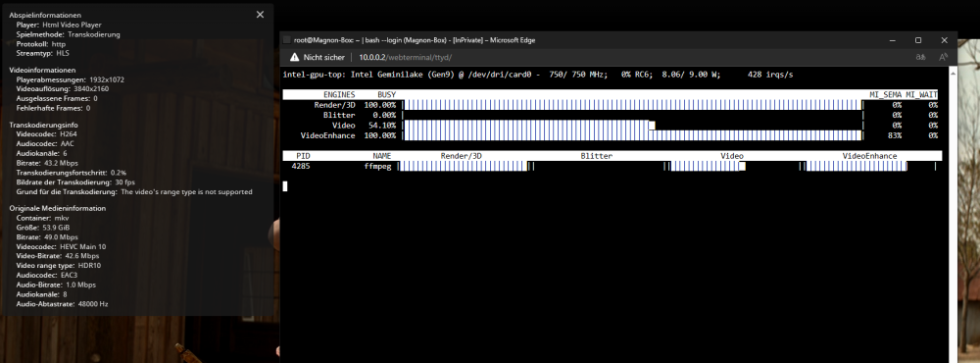This screenshot has height=363, width=980.
Task: Click the Transkodierungsinfo heading
Action: click(43, 126)
